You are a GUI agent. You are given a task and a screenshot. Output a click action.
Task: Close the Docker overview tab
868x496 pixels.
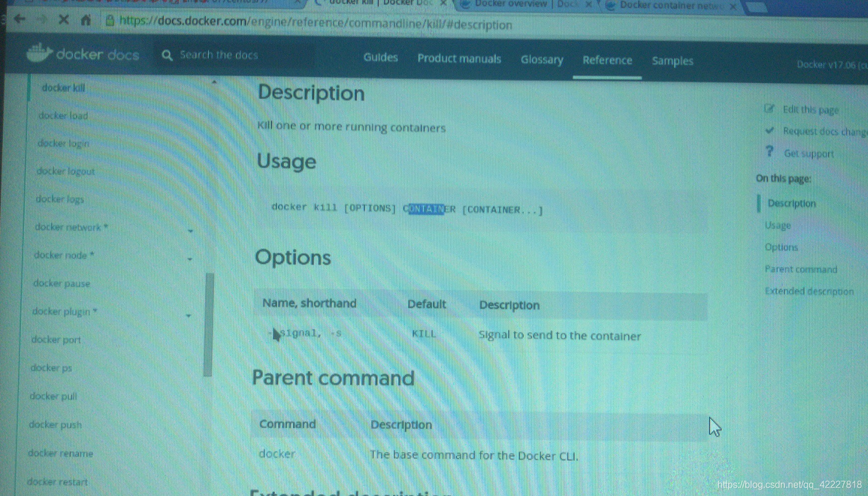click(x=588, y=5)
